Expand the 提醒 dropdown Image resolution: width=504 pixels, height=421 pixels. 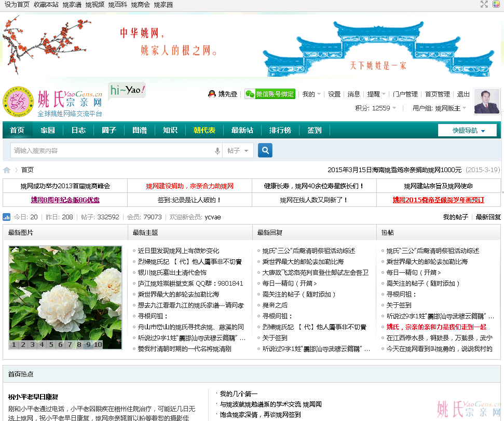click(x=376, y=94)
